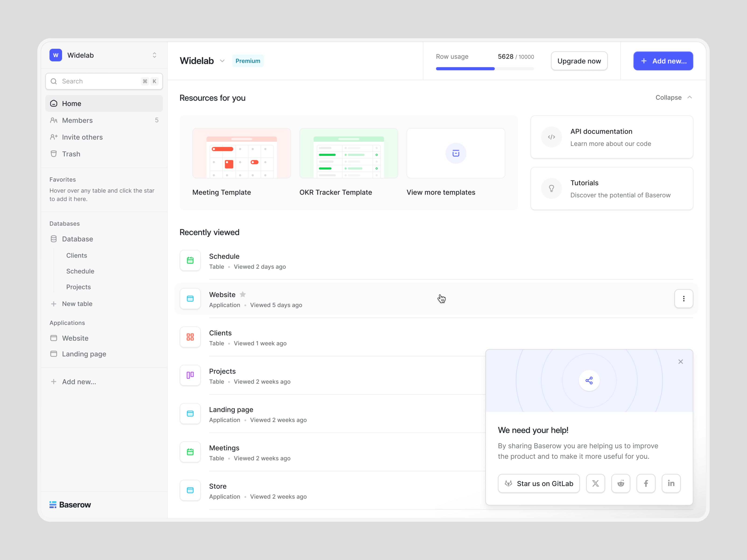
Task: Click the Clients table grid icon
Action: (190, 337)
